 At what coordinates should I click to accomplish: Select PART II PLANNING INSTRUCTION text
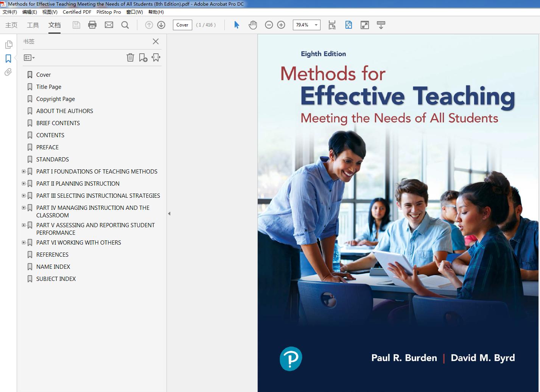pyautogui.click(x=78, y=184)
